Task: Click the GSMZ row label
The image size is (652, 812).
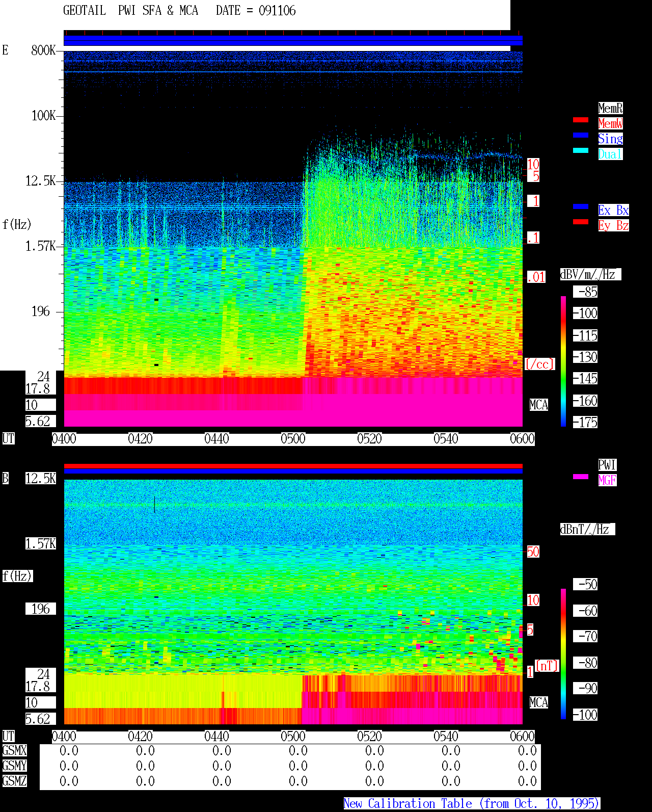Action: [x=14, y=781]
